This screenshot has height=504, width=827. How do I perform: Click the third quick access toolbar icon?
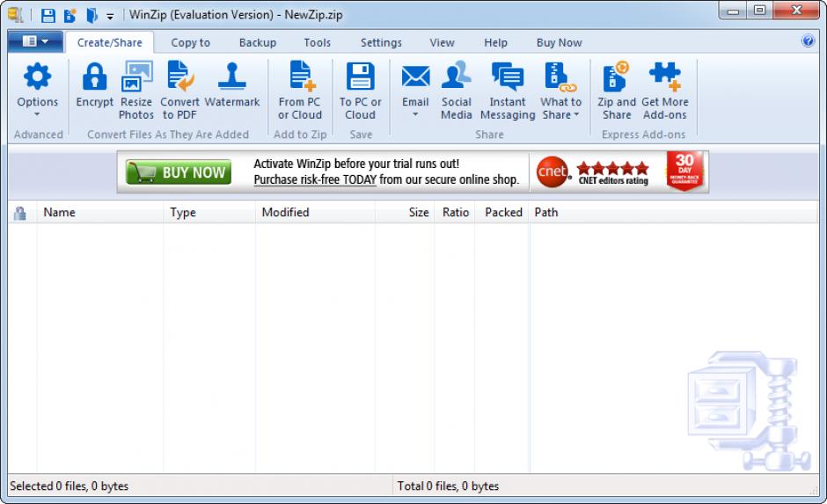(x=91, y=15)
